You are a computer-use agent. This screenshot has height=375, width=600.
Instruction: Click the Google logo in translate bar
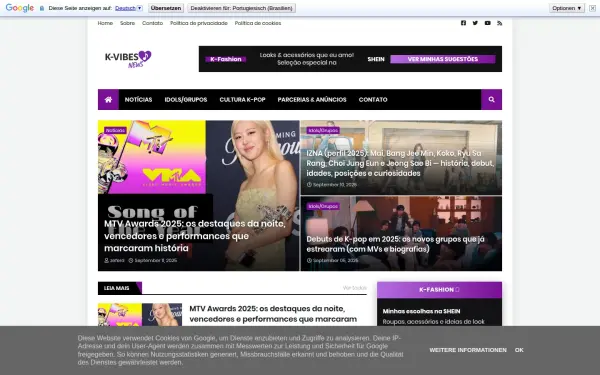(20, 8)
